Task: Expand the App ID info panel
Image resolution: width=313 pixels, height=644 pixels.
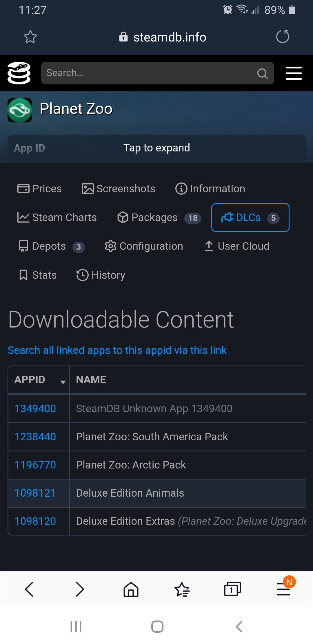Action: (x=156, y=148)
